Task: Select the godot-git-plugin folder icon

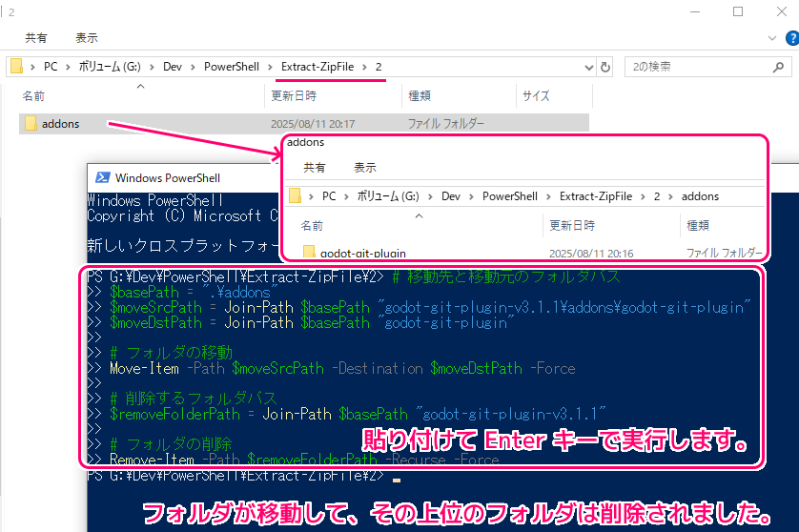Action: click(309, 254)
